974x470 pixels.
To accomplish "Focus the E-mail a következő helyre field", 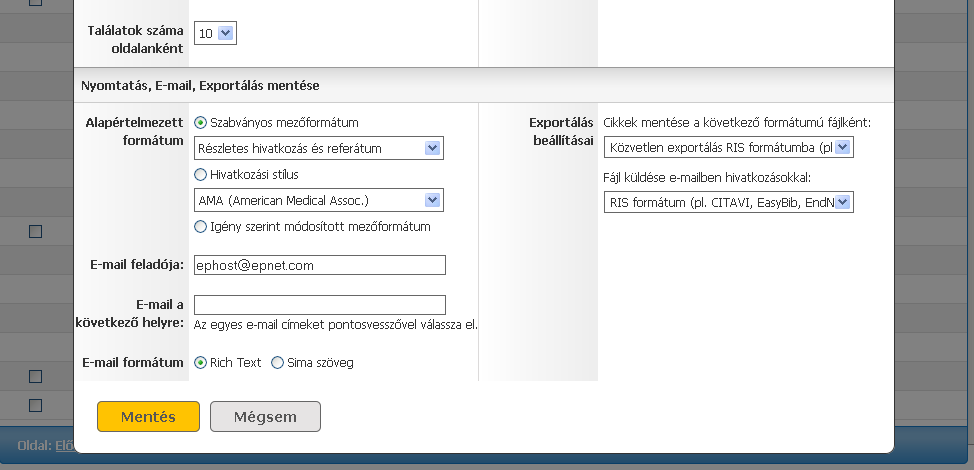I will coord(320,305).
